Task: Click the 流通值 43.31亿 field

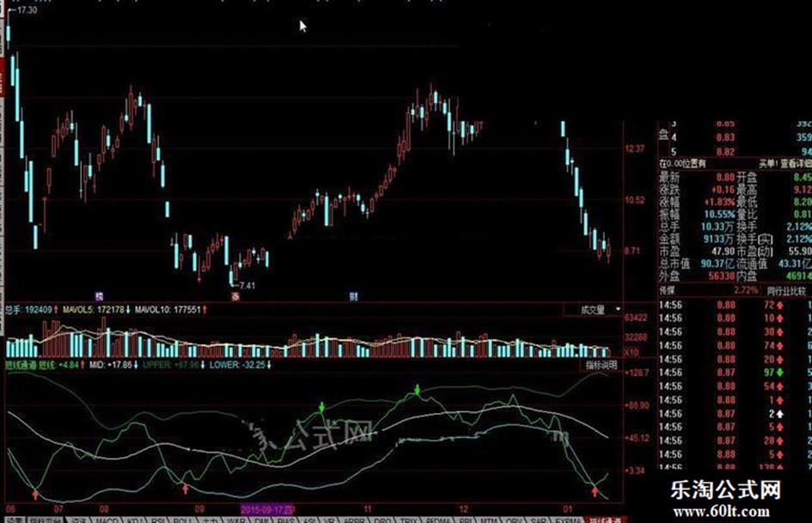Action: pyautogui.click(x=774, y=264)
